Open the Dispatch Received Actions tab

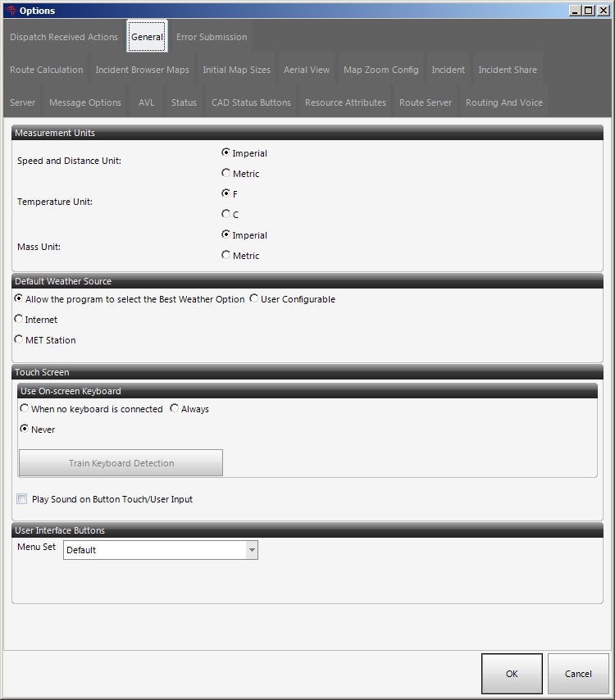(64, 37)
